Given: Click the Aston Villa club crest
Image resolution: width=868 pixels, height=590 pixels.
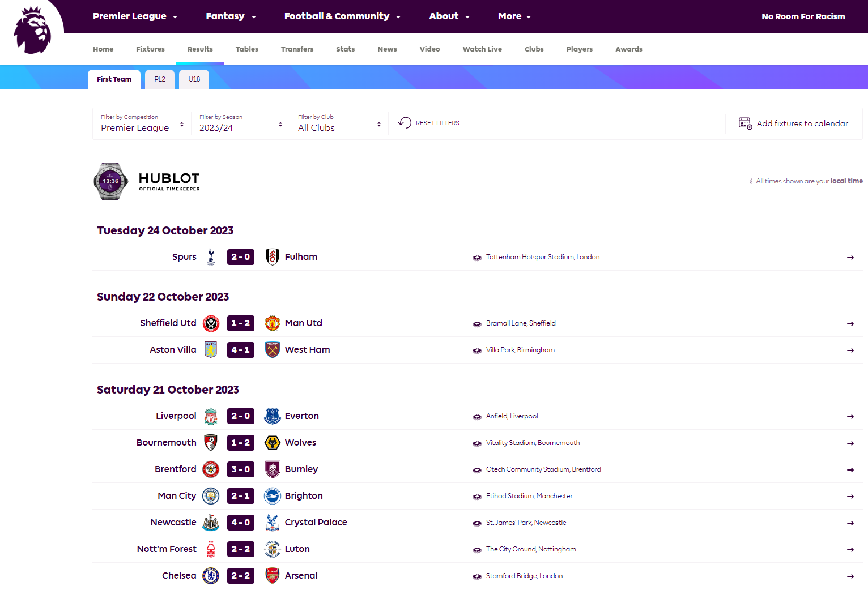Looking at the screenshot, I should (211, 350).
